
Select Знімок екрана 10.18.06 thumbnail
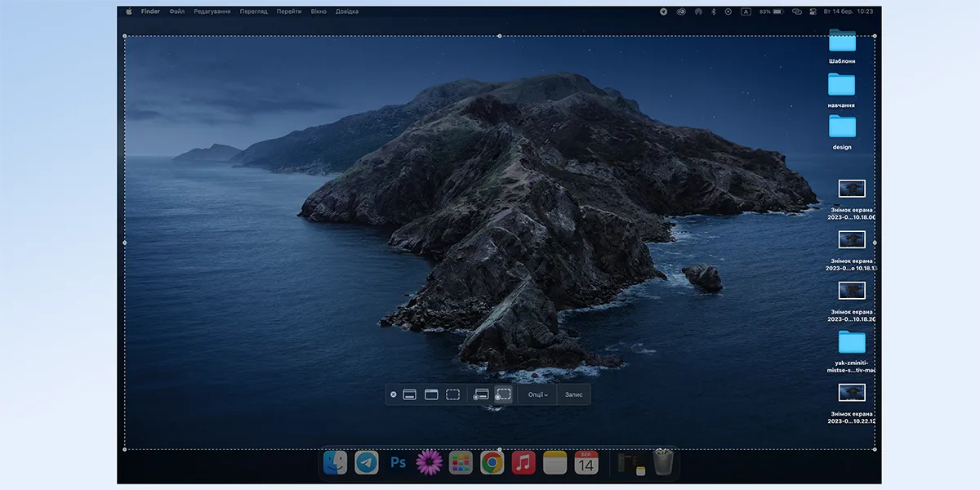852,189
